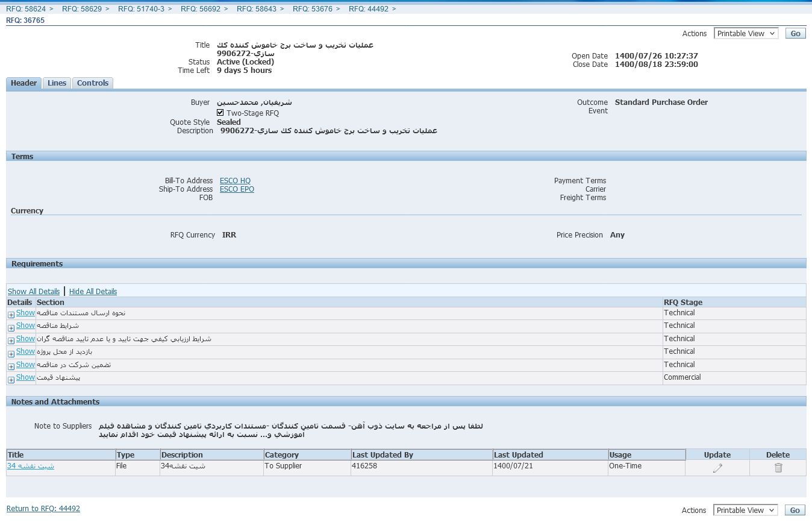This screenshot has width=812, height=522.
Task: Click the Last Updated By column header
Action: tap(422, 455)
